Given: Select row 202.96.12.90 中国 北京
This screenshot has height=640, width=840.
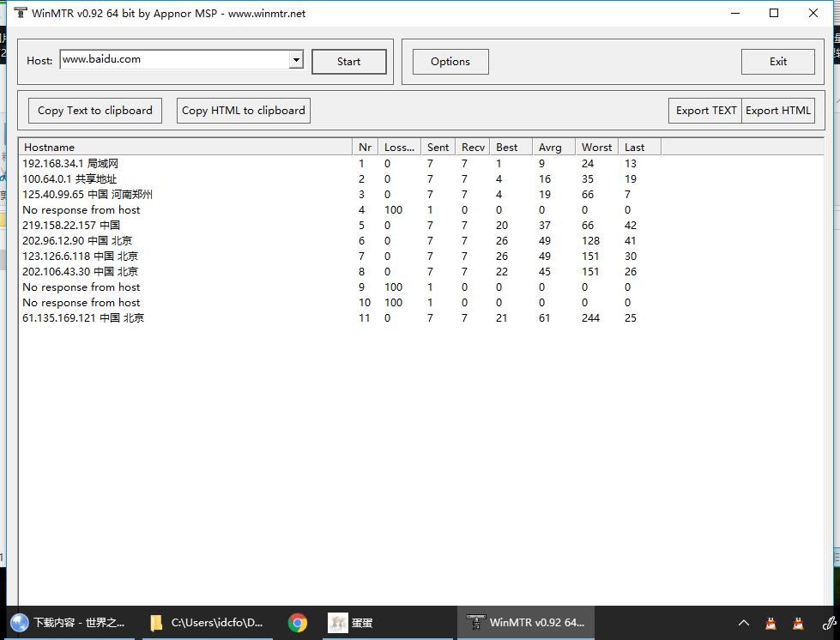Looking at the screenshot, I should [341, 241].
